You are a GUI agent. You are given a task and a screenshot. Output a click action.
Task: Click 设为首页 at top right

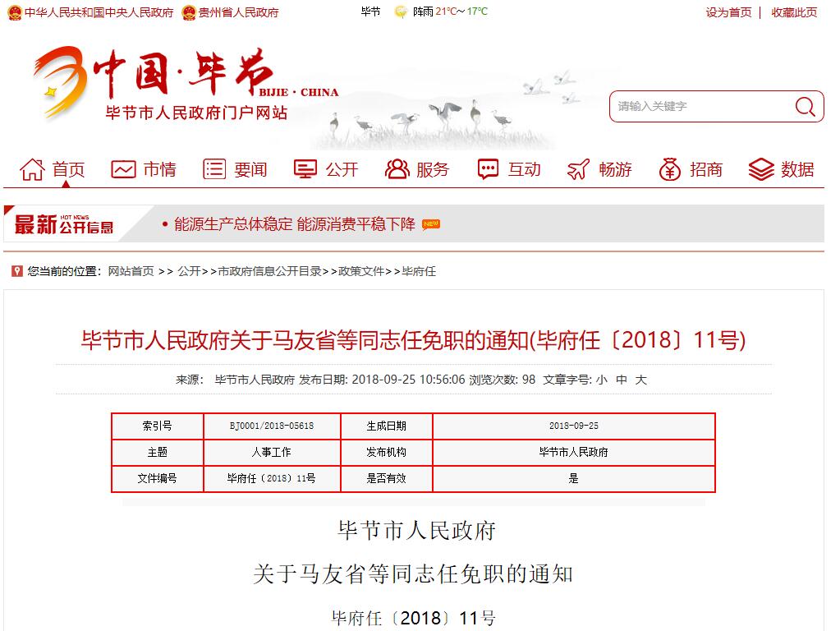point(728,12)
